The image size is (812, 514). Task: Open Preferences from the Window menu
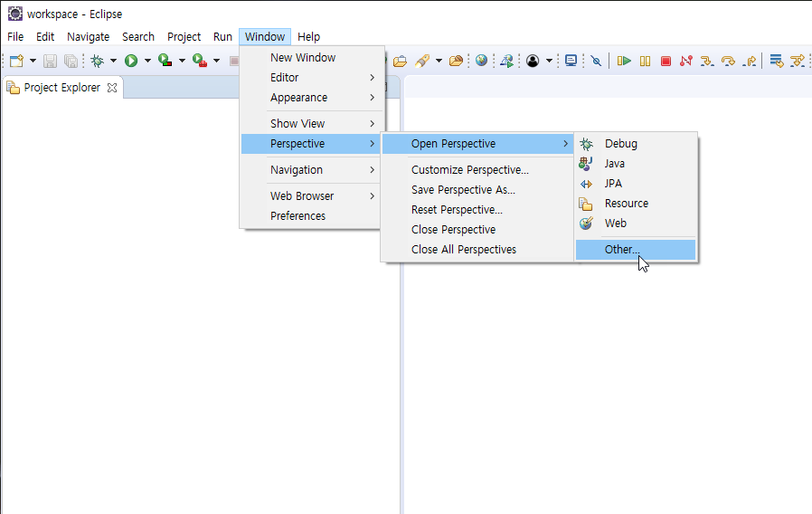[x=312, y=215]
